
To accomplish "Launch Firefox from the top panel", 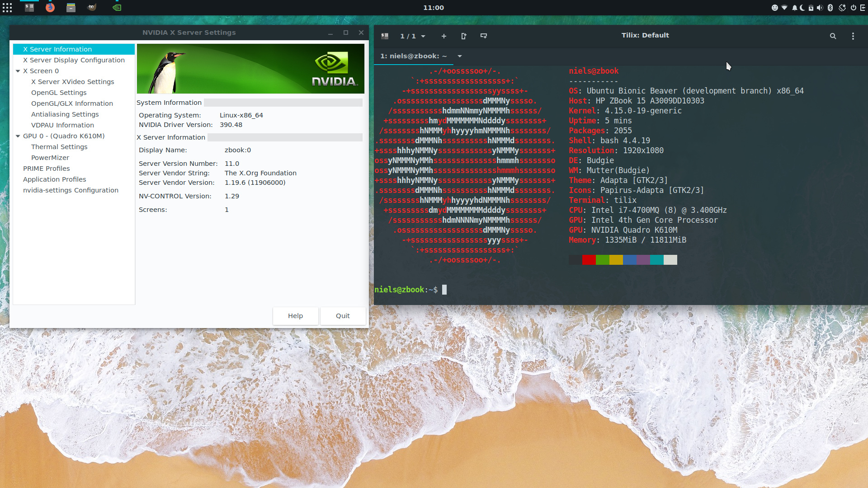I will (50, 7).
